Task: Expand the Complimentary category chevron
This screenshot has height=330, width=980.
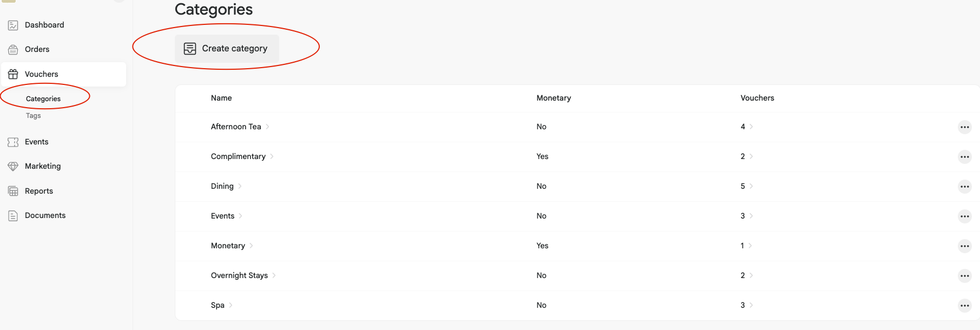Action: (x=272, y=156)
